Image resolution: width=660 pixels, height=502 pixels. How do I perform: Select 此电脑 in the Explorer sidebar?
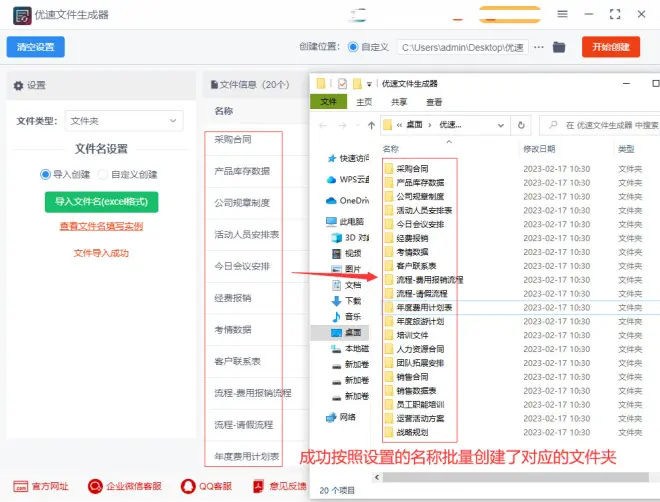click(345, 222)
